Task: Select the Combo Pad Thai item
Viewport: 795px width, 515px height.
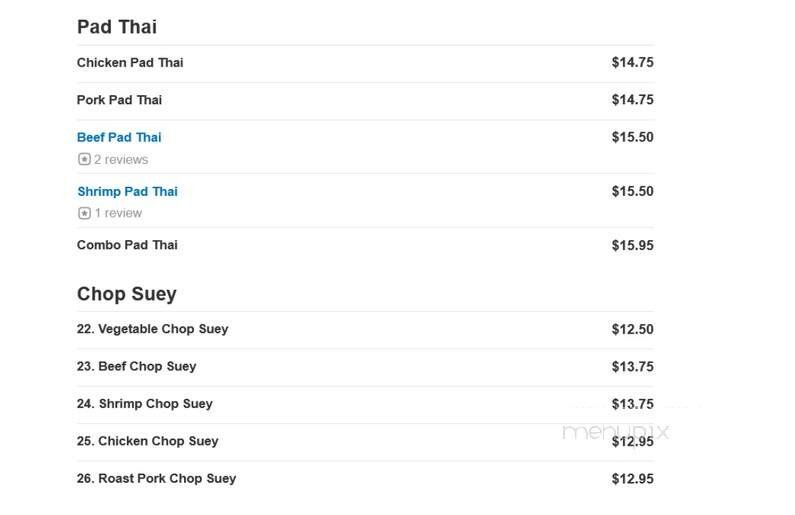Action: [127, 245]
